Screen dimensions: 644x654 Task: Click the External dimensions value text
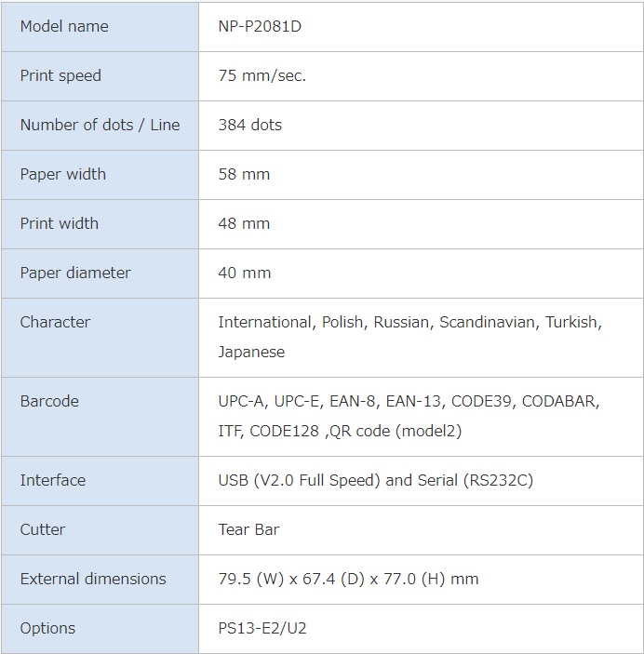348,579
